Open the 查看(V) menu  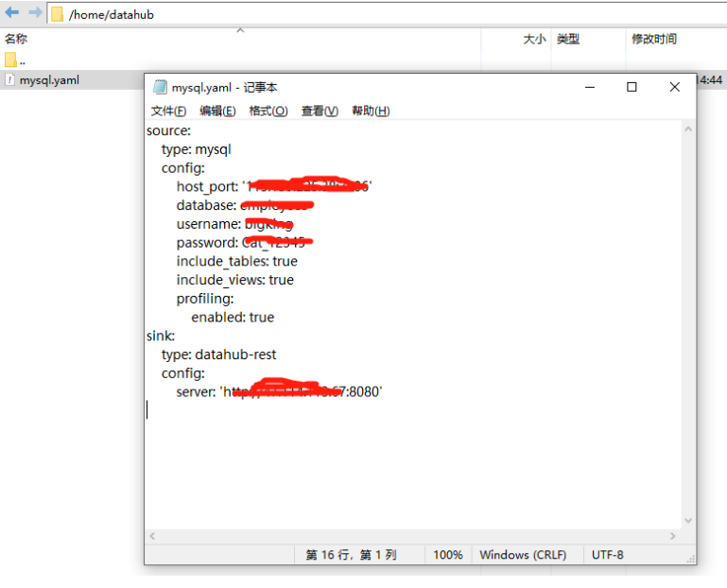pyautogui.click(x=320, y=111)
